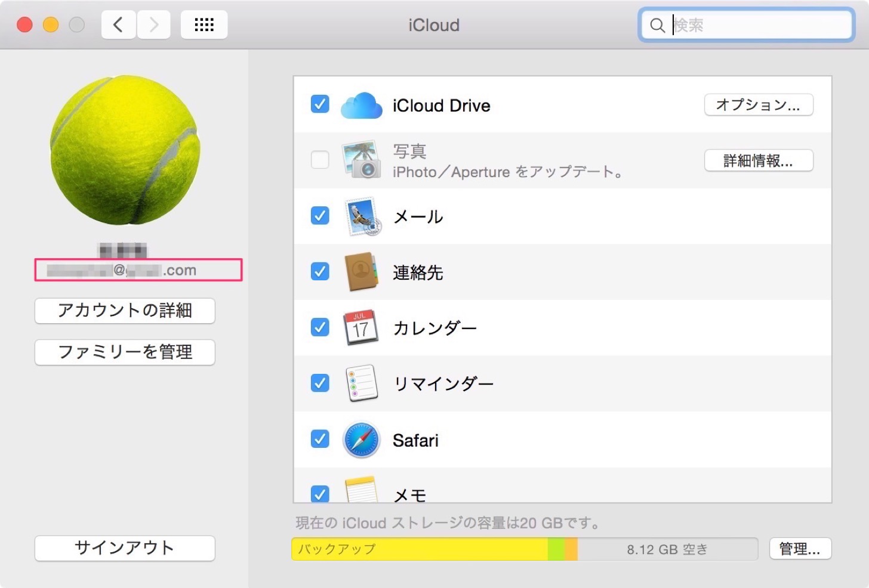Click the 8.12 GB 空き storage text
Image resolution: width=869 pixels, height=588 pixels.
click(667, 549)
